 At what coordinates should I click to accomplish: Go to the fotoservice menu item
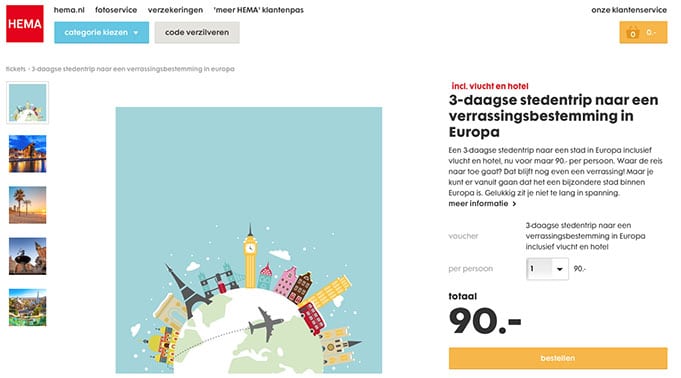click(x=116, y=10)
